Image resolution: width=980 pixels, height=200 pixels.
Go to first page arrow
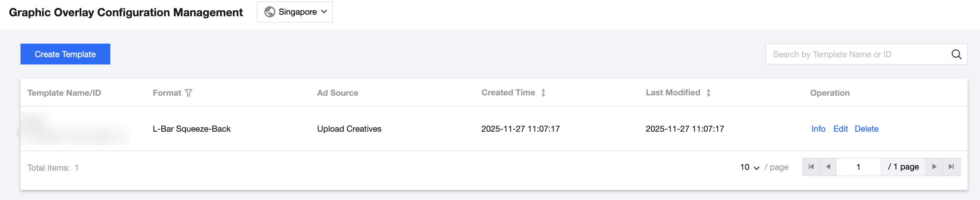point(811,167)
